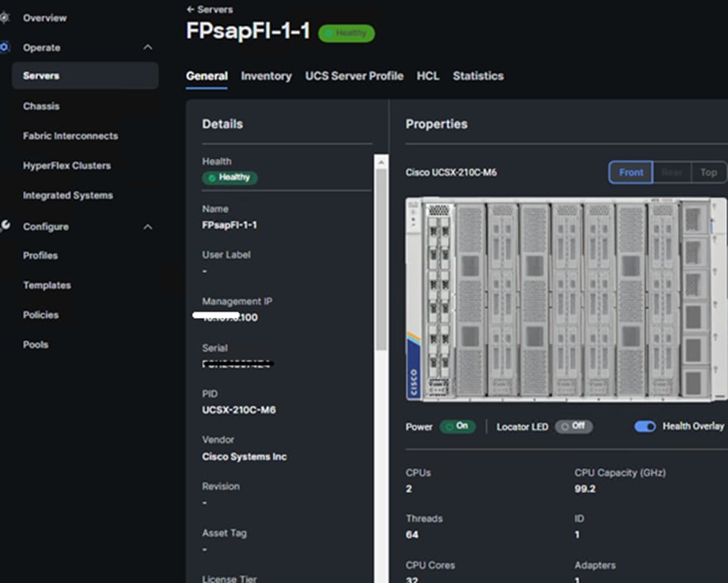728x583 pixels.
Task: Click the Asset Tag label
Action: pyautogui.click(x=224, y=533)
